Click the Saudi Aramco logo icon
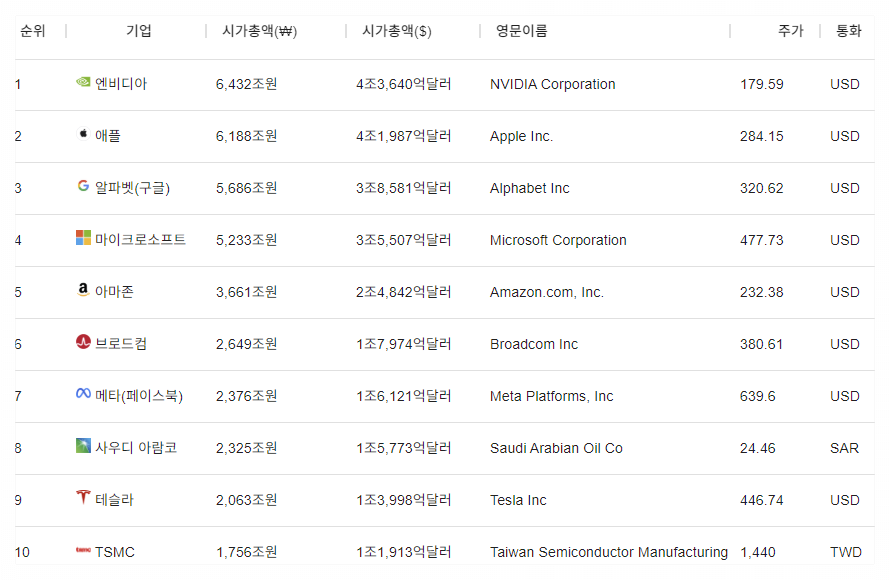The image size is (890, 580). [x=83, y=445]
